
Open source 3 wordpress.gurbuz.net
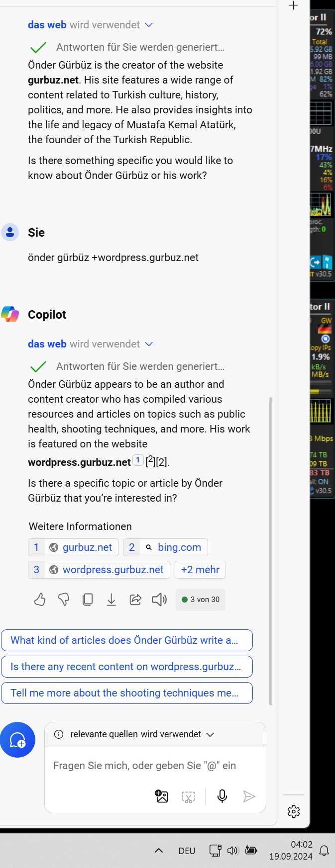coord(99,570)
